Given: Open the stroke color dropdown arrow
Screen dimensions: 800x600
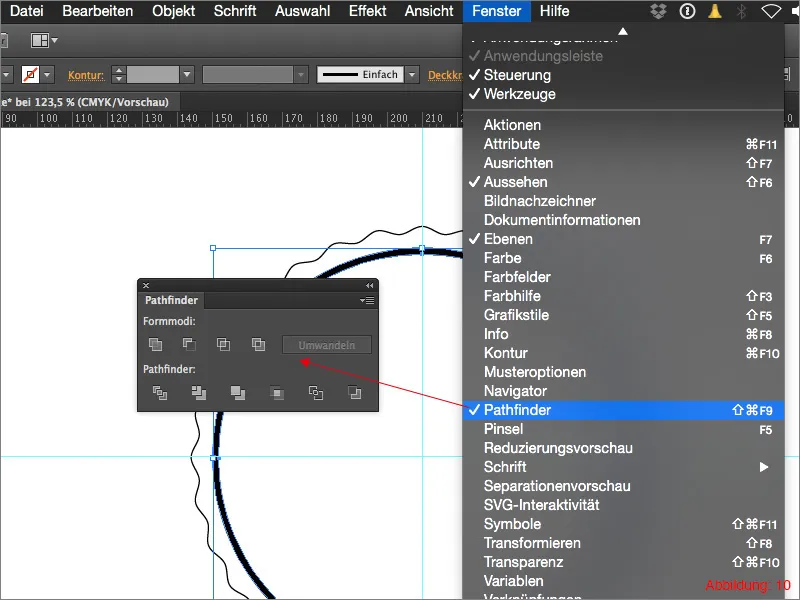Looking at the screenshot, I should pyautogui.click(x=47, y=75).
